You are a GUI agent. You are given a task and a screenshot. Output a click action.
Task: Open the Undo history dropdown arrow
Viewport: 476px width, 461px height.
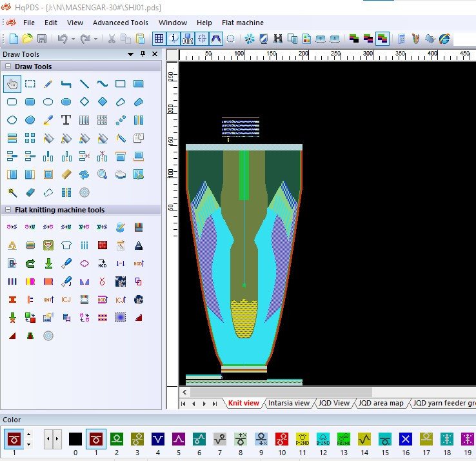click(x=73, y=39)
